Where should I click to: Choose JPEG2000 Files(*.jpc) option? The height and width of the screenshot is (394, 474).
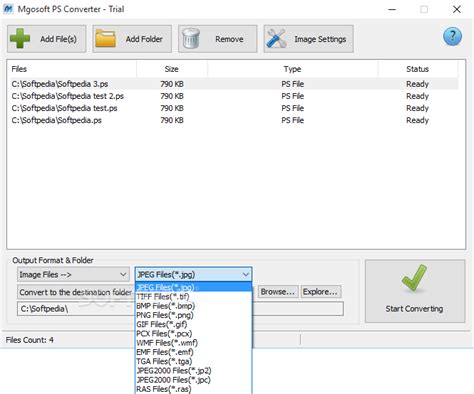tap(193, 380)
